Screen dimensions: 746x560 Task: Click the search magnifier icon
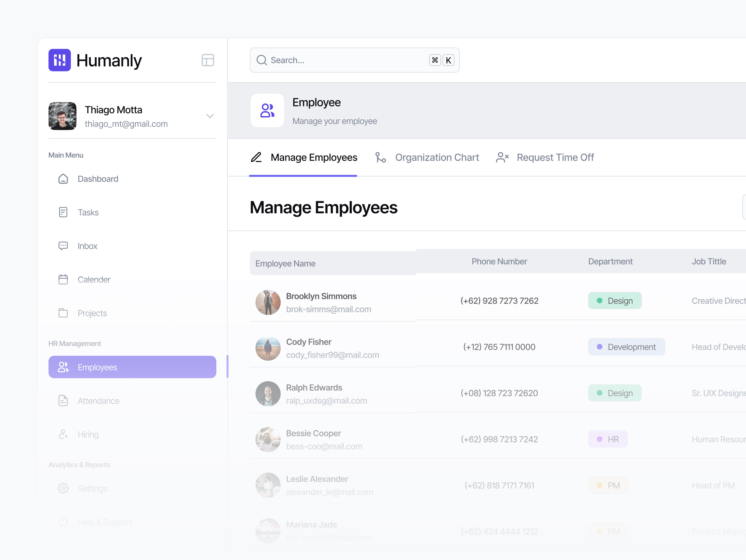coord(262,60)
